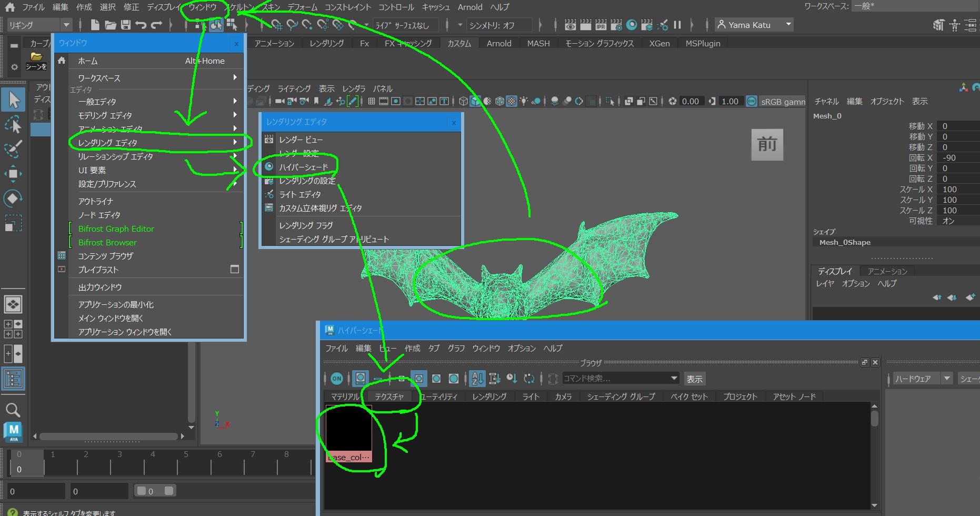This screenshot has height=516, width=980.
Task: Select ハイパーシェード in rendering editor menu
Action: pos(304,167)
